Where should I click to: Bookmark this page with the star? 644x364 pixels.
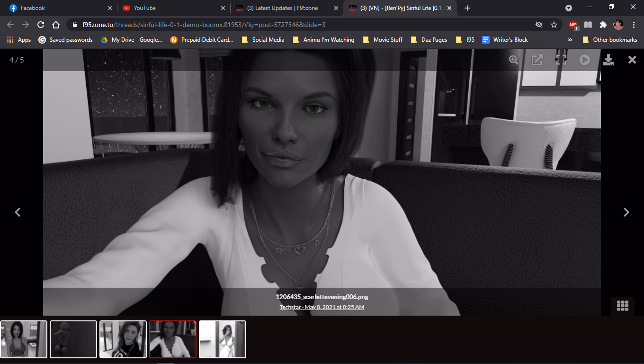[x=554, y=25]
